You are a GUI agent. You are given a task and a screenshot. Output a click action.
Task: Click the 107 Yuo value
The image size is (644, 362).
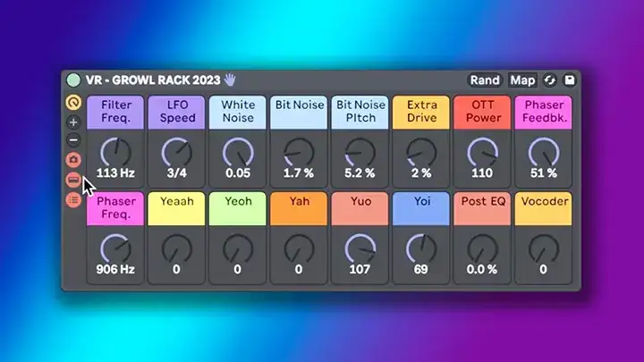click(x=360, y=269)
